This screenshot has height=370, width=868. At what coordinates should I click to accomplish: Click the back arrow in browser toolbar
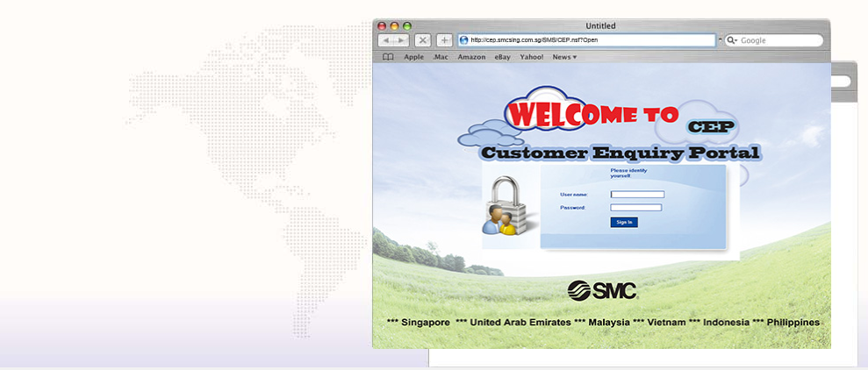tap(386, 40)
